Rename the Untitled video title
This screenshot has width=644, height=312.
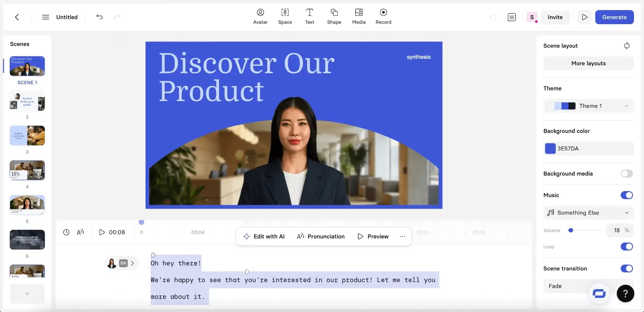[67, 17]
